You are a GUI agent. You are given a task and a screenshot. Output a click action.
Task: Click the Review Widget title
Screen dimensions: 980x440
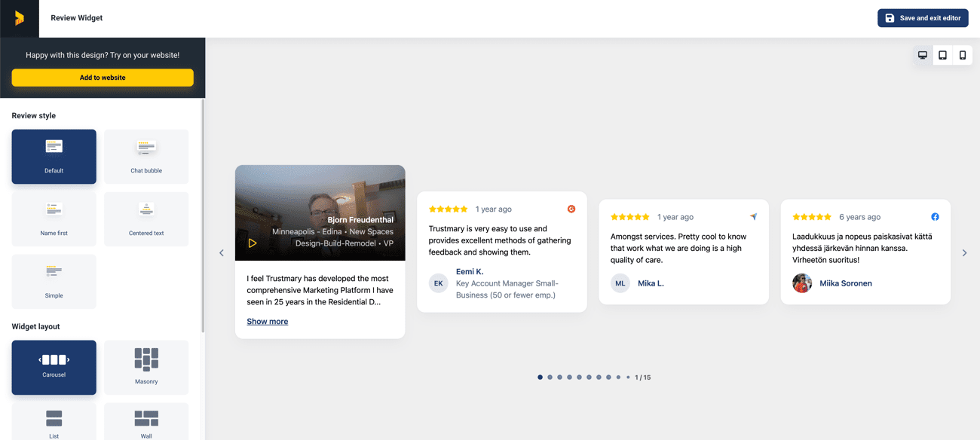[x=77, y=18]
